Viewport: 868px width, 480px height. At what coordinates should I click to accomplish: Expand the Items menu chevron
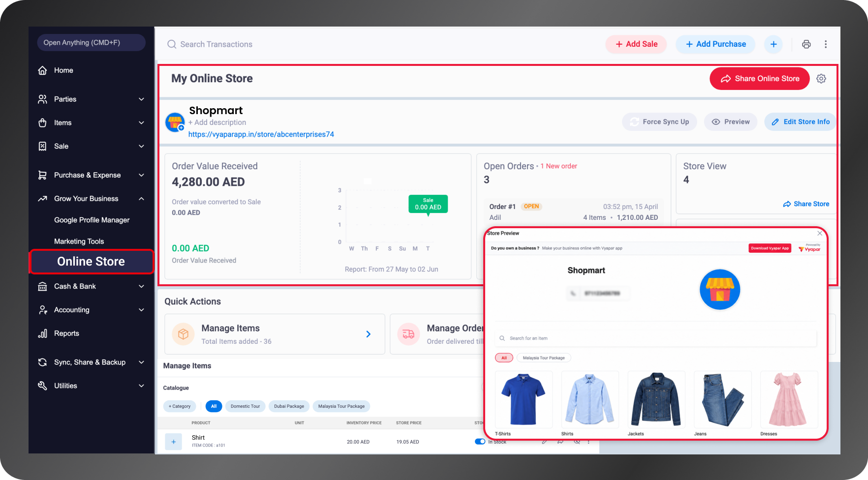coord(141,123)
